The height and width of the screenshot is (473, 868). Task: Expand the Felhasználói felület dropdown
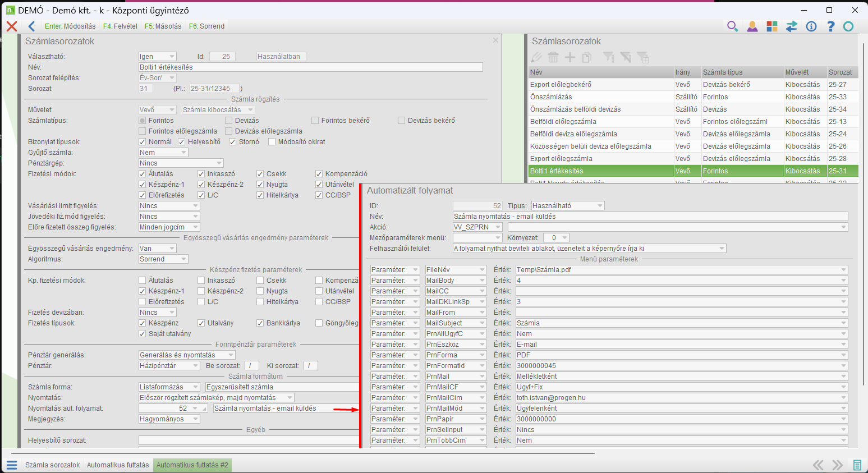coord(722,249)
